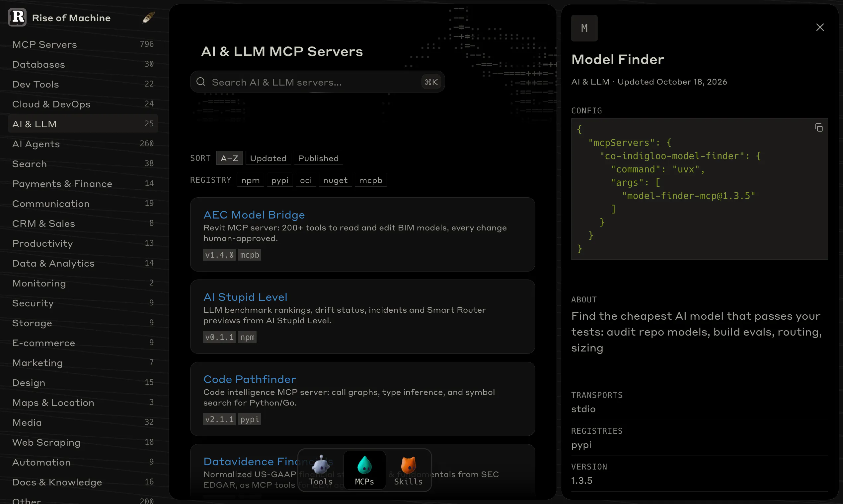Click the ⌘K shortcut badge in search

431,82
